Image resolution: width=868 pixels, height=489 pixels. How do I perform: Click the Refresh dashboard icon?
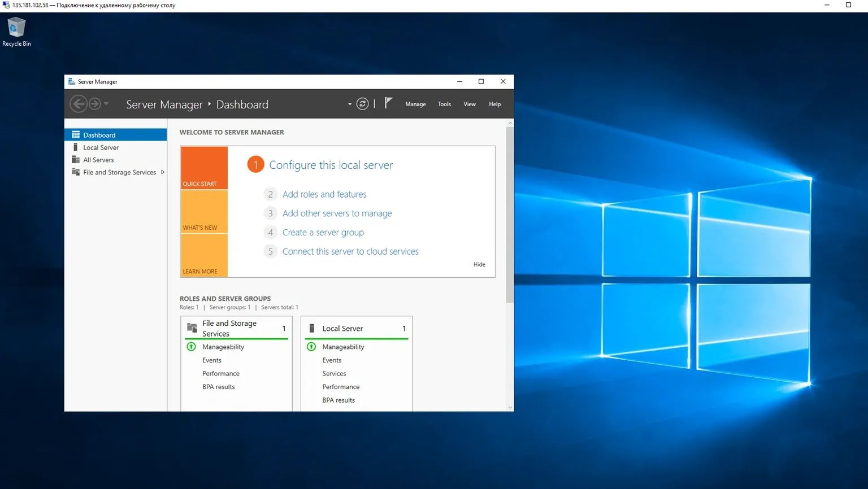pyautogui.click(x=363, y=104)
